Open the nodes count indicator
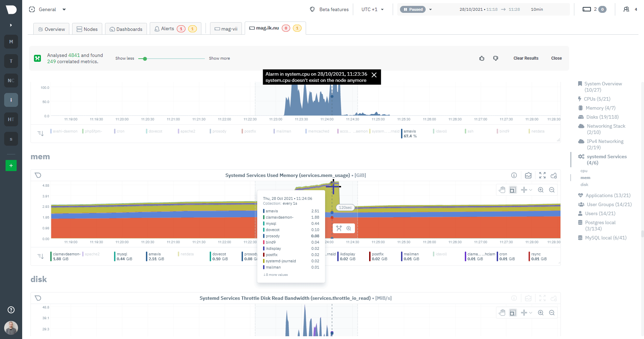The width and height of the screenshot is (644, 339). pyautogui.click(x=594, y=9)
